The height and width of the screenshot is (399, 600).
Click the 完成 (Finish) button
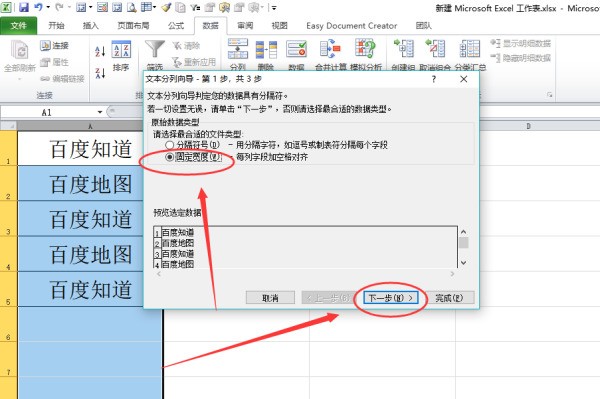(449, 298)
